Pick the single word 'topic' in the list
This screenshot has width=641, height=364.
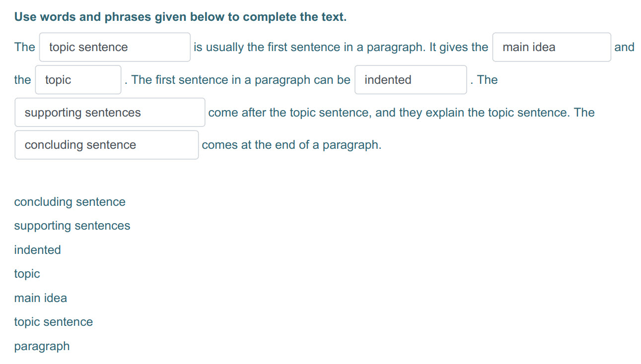point(27,274)
